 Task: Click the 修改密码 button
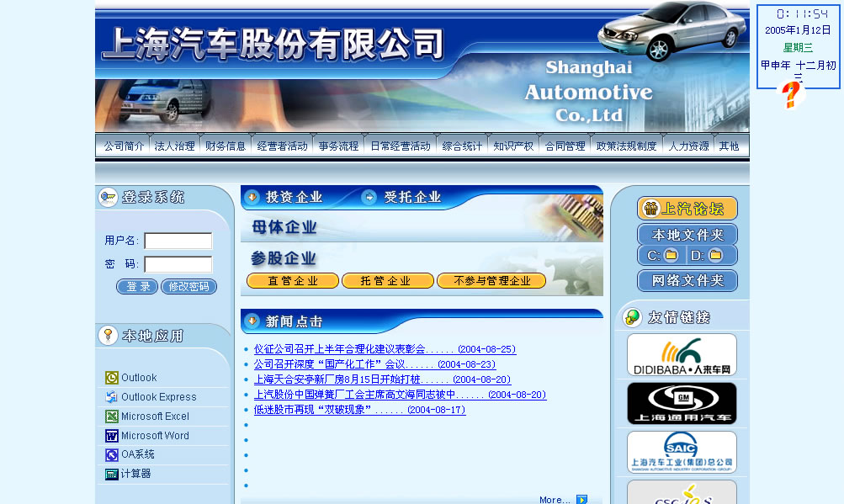pyautogui.click(x=189, y=286)
